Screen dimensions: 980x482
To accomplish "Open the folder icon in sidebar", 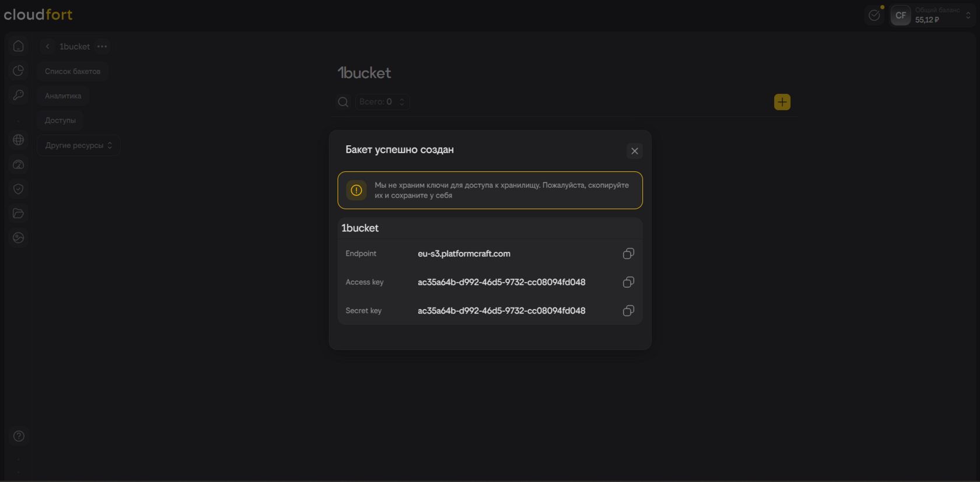I will (19, 213).
